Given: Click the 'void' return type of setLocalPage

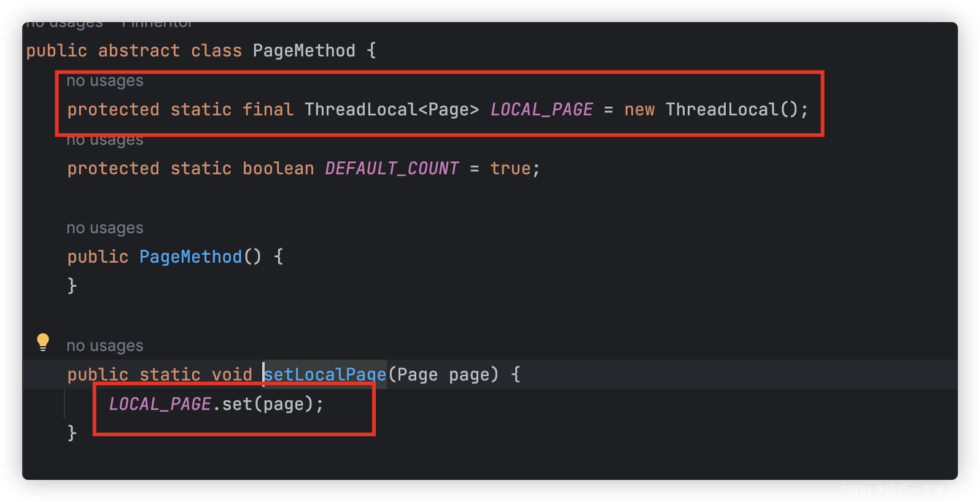Looking at the screenshot, I should (x=232, y=374).
